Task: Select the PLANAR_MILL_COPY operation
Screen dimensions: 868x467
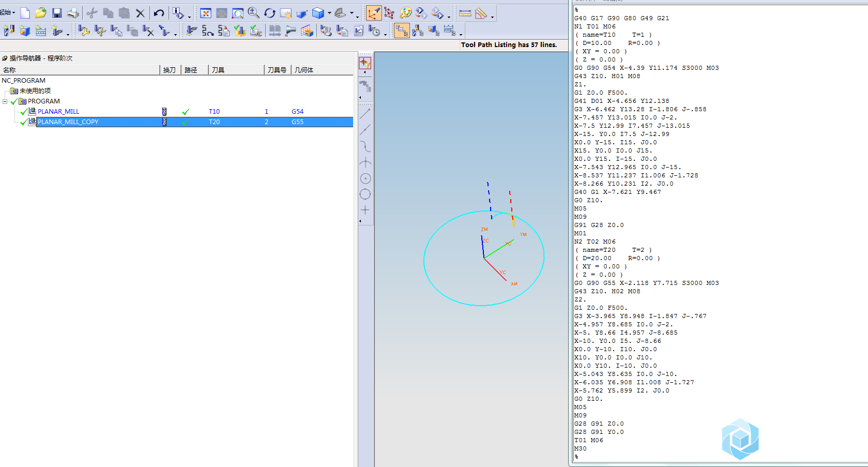Action: pyautogui.click(x=68, y=122)
